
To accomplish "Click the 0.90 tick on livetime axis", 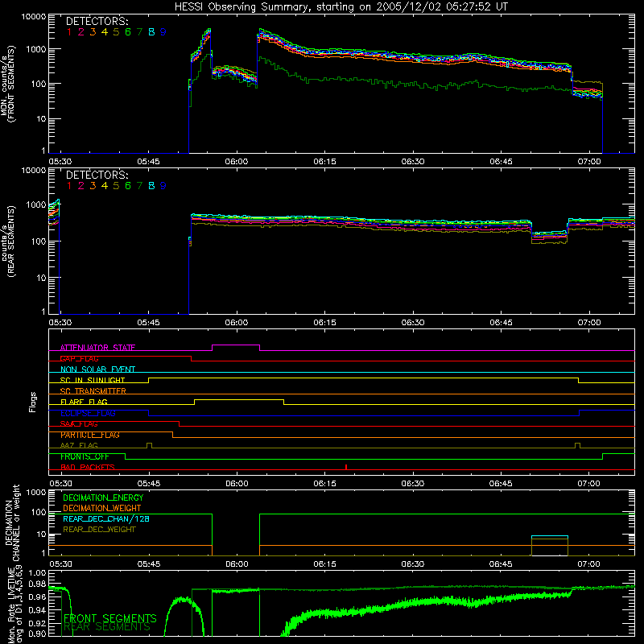I will (37, 634).
